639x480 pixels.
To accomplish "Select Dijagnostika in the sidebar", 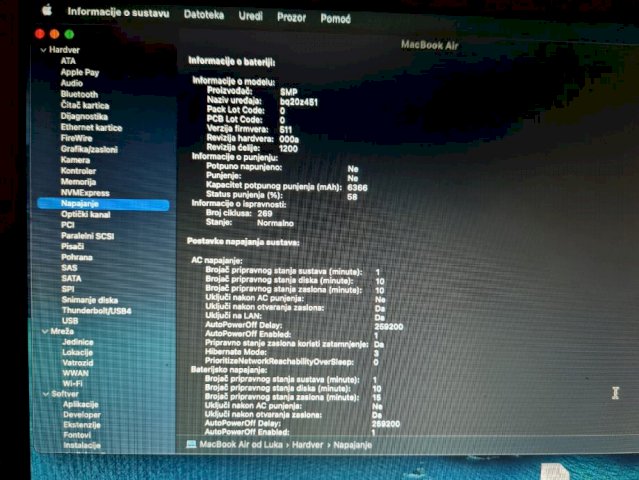I will tap(84, 117).
